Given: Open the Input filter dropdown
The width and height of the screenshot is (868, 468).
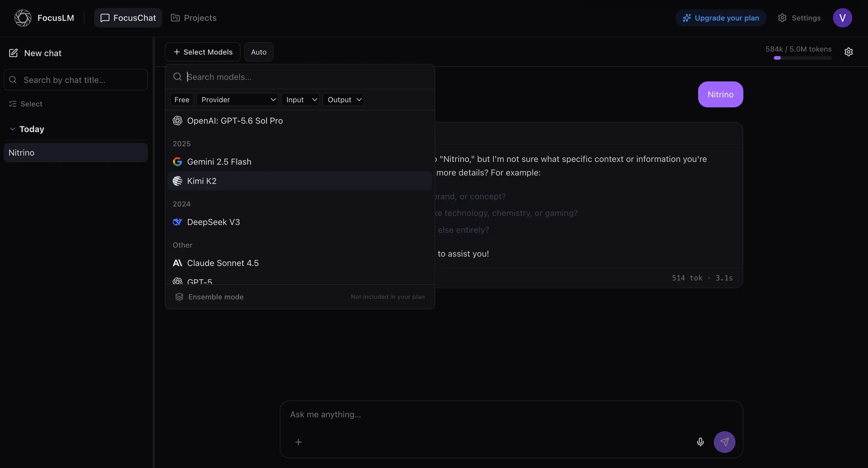Looking at the screenshot, I should [300, 100].
